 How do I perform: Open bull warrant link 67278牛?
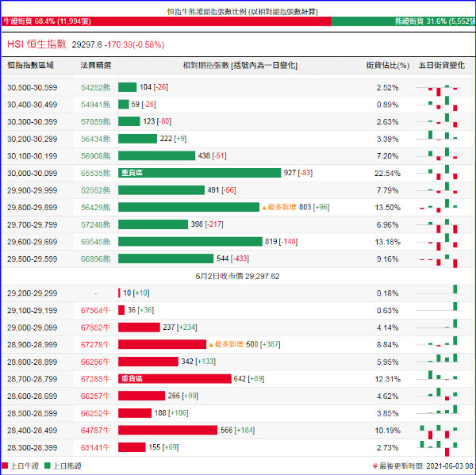point(95,344)
